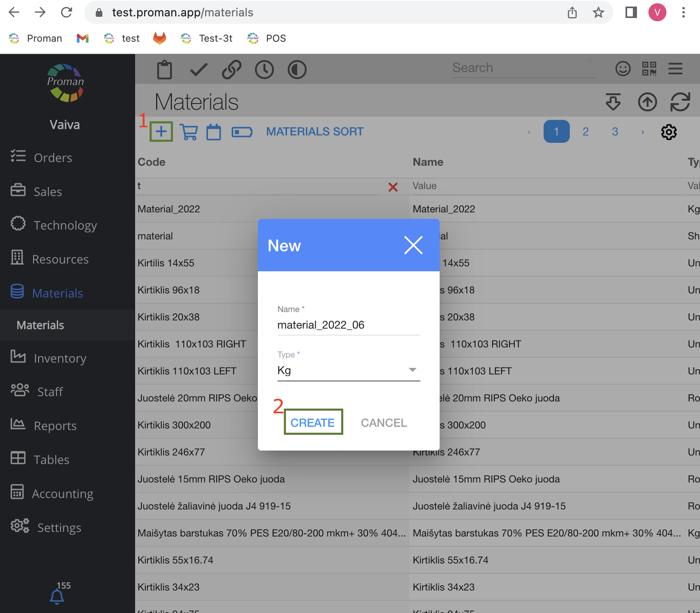Open the notifications bell showing 155
The image size is (700, 613).
click(57, 596)
